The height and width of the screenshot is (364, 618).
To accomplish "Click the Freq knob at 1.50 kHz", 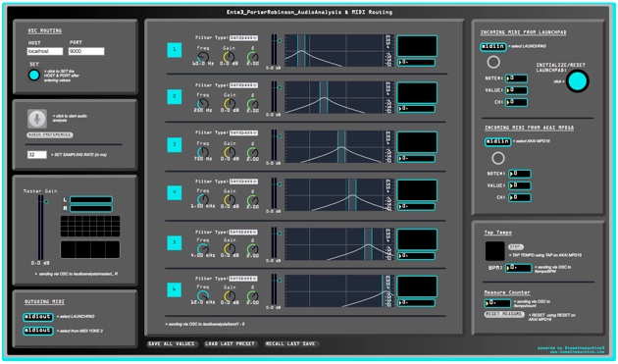I will pyautogui.click(x=203, y=200).
